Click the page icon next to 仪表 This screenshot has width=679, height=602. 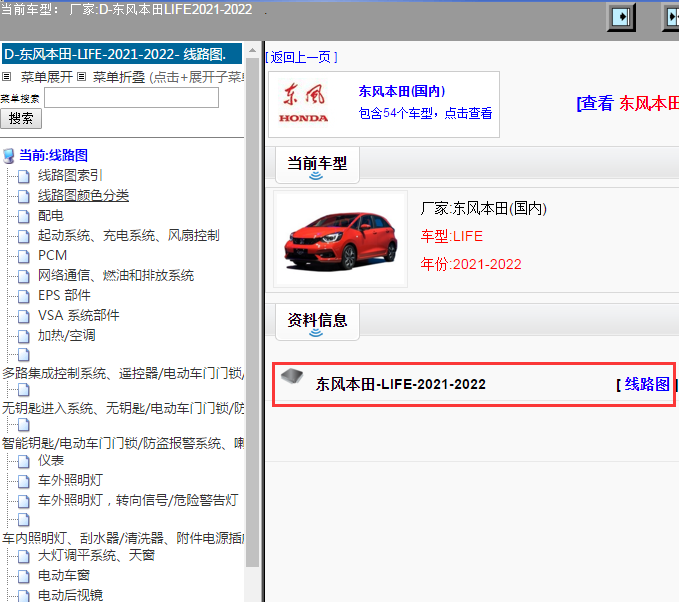point(24,461)
